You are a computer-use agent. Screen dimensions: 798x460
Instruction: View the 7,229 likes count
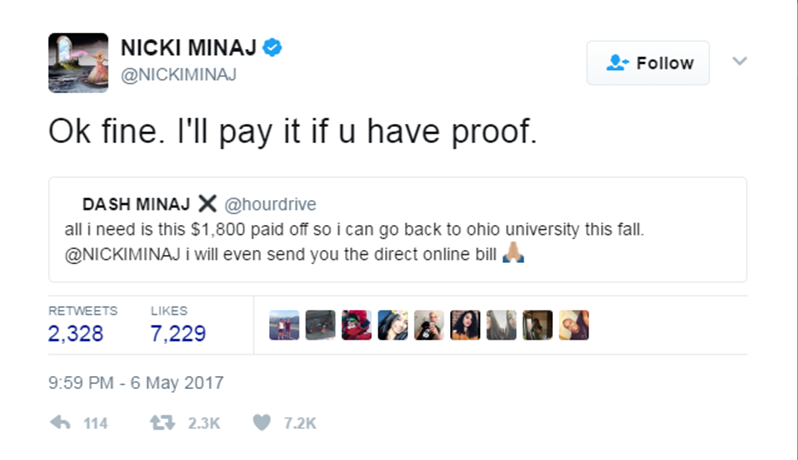178,334
